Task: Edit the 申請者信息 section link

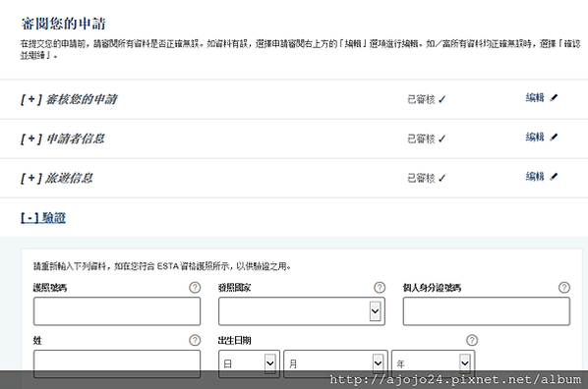Action: (535, 138)
